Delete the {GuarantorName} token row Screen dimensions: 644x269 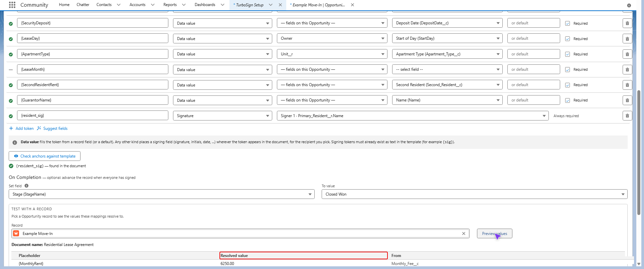[627, 100]
